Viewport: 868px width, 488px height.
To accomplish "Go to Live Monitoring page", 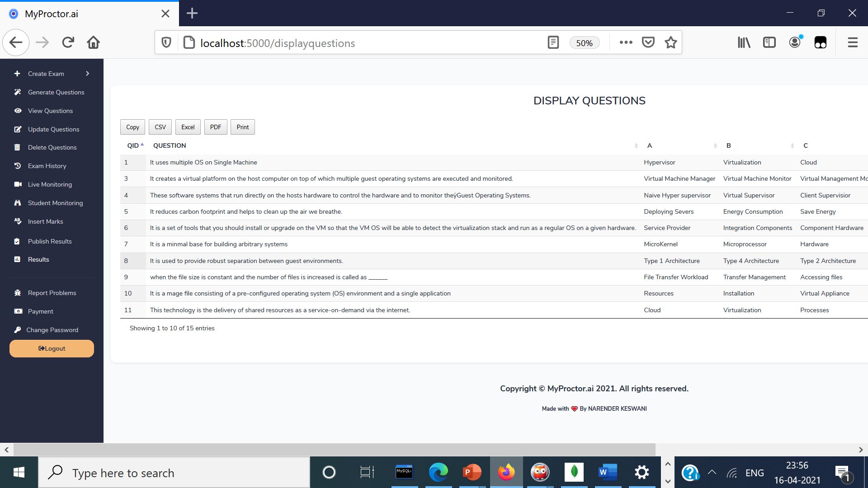I will [50, 184].
